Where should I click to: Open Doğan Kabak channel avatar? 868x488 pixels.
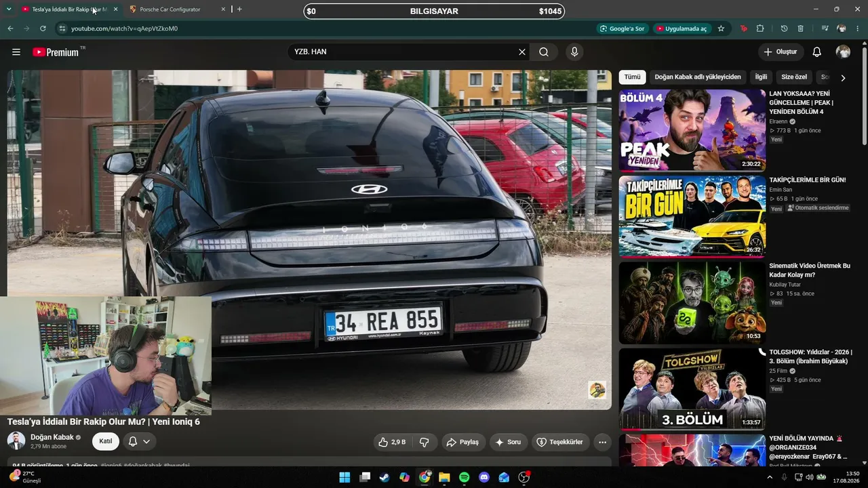16,441
